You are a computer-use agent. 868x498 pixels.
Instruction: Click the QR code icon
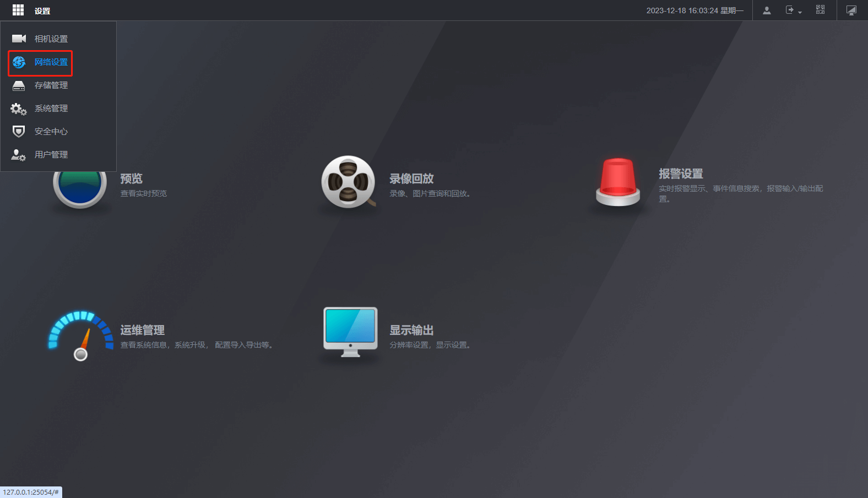pos(820,10)
